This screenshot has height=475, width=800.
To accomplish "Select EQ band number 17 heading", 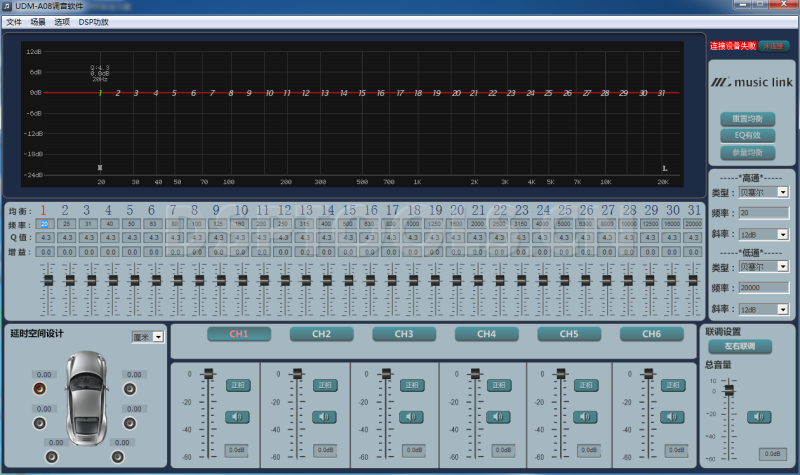I will click(x=392, y=210).
